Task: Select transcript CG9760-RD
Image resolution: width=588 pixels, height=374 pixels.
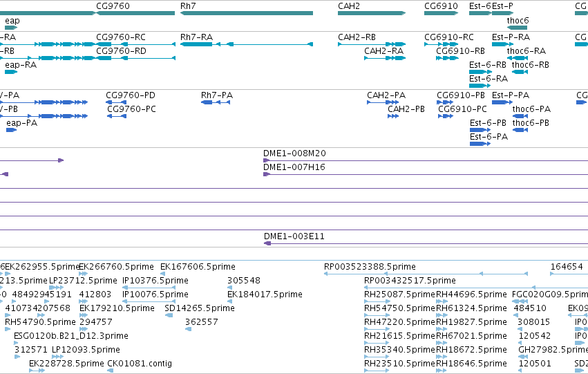Action: (x=135, y=58)
